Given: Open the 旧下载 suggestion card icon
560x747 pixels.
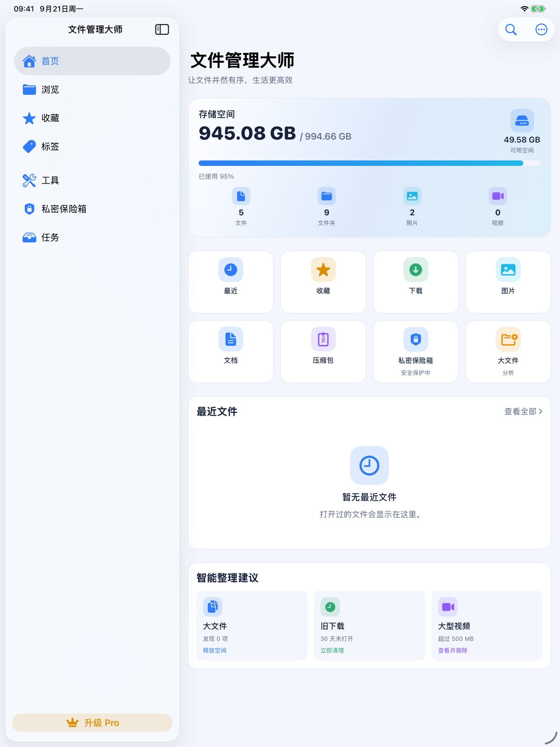Looking at the screenshot, I should point(330,607).
